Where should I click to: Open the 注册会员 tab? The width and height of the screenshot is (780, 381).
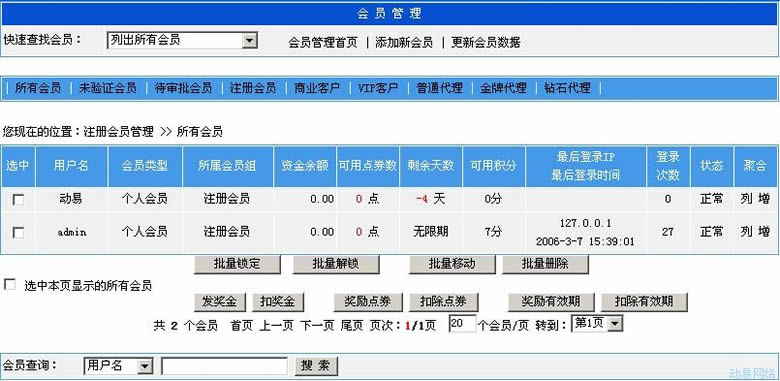pos(253,89)
